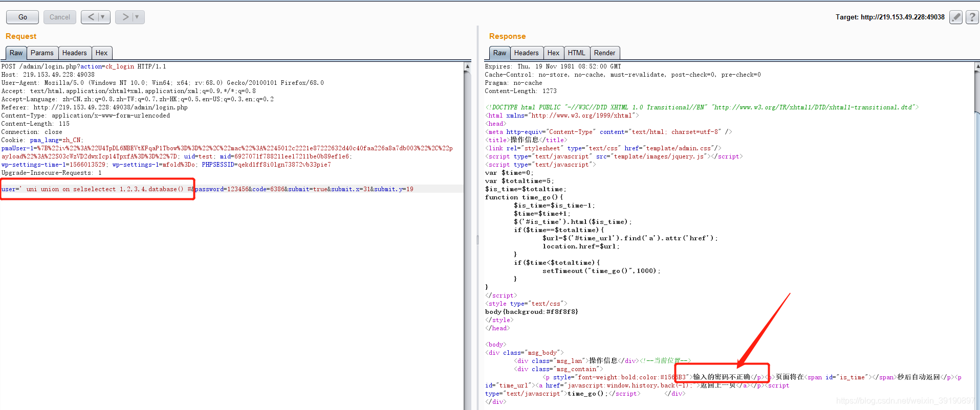This screenshot has width=980, height=410.
Task: Click the setTimeout("time_go()",1000); line
Action: point(601,271)
